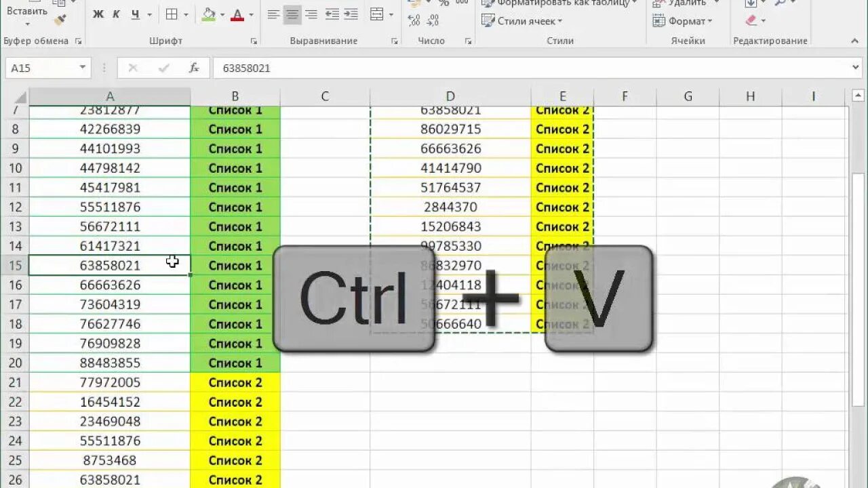Select Список 1 cell in row 19
The image size is (868, 488).
coord(235,344)
